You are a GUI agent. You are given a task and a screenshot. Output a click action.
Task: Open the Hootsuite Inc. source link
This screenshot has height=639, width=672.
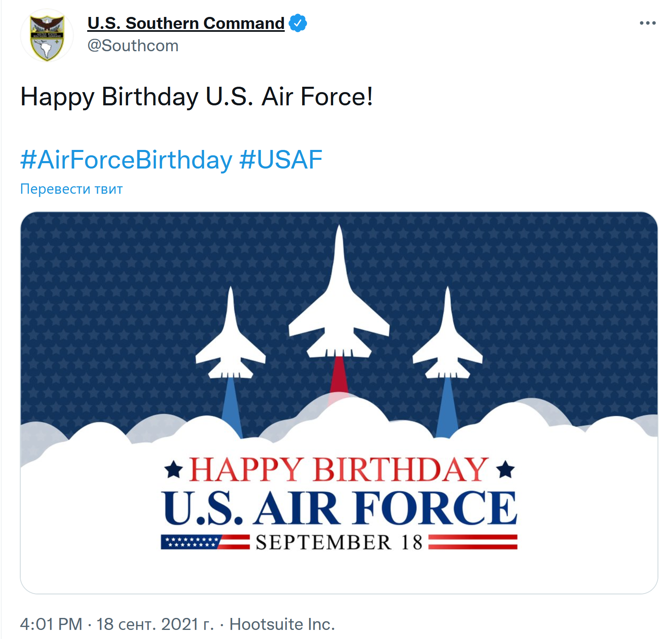pyautogui.click(x=282, y=624)
